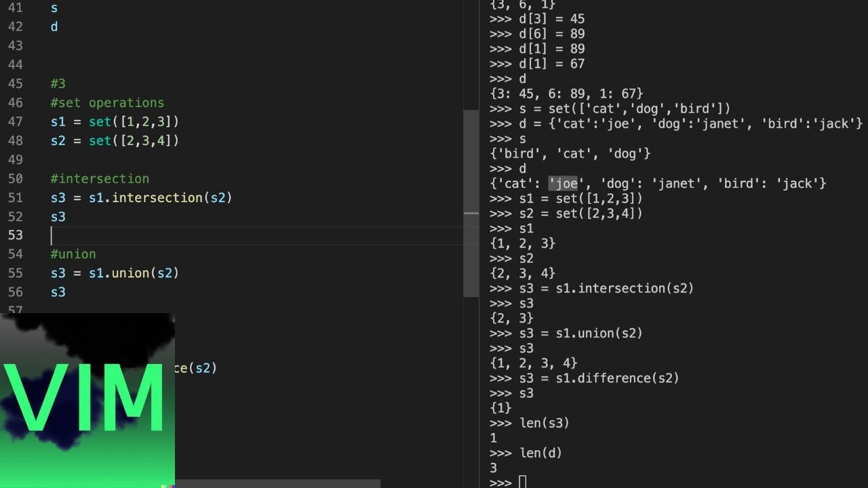Click line number 50 in the gutter

pyautogui.click(x=15, y=178)
